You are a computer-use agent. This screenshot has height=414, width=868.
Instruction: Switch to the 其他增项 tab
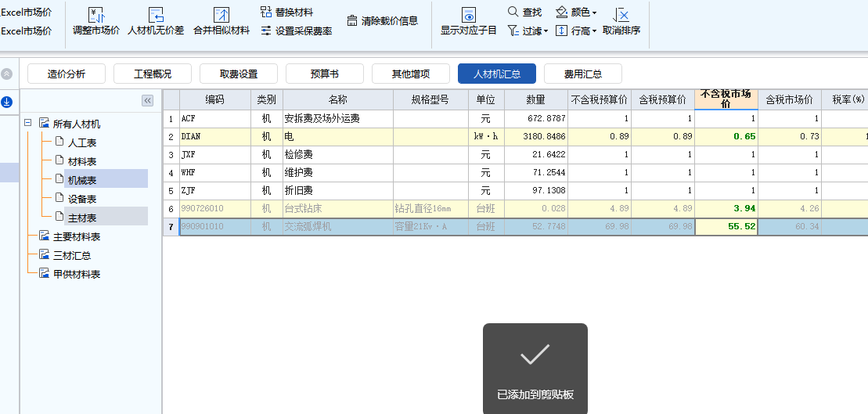point(411,74)
